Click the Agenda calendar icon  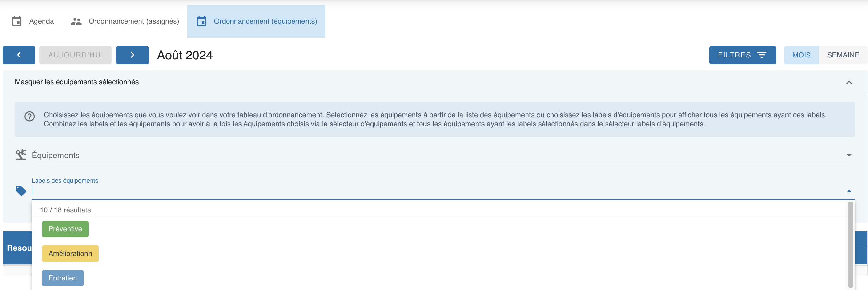pyautogui.click(x=17, y=21)
